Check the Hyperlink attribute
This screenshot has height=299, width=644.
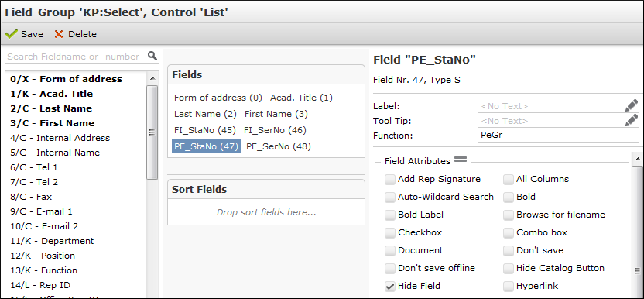tap(509, 286)
